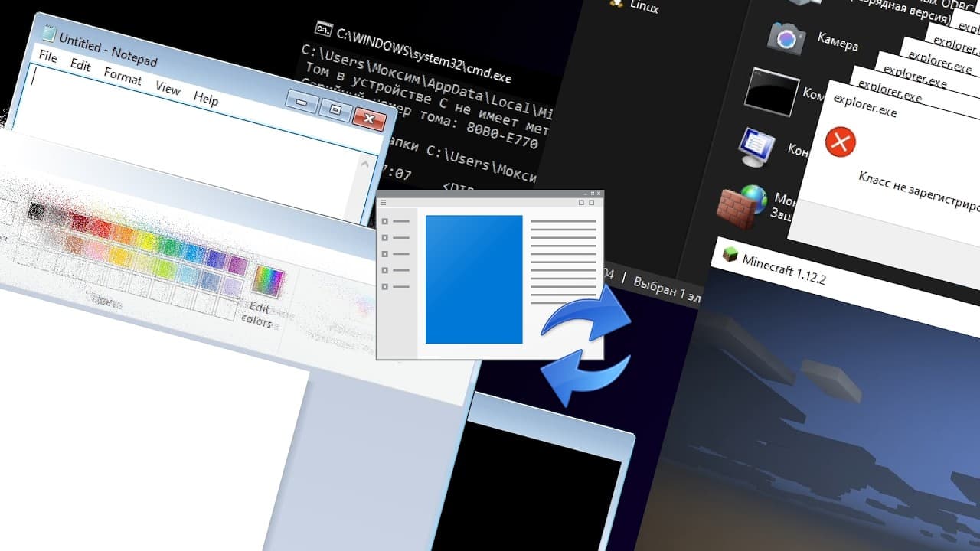
Task: Select the purple swatch in Paint's top row
Action: click(x=237, y=265)
